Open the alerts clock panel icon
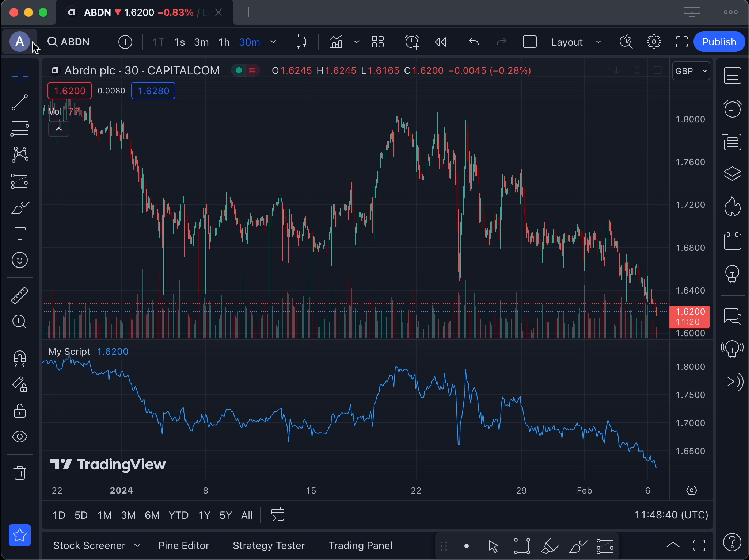The width and height of the screenshot is (749, 560). tap(732, 109)
